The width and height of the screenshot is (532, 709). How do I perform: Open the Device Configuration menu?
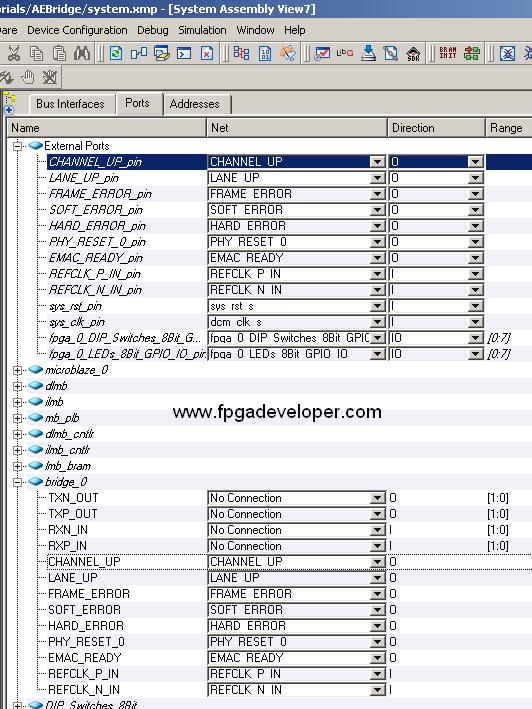(x=77, y=30)
